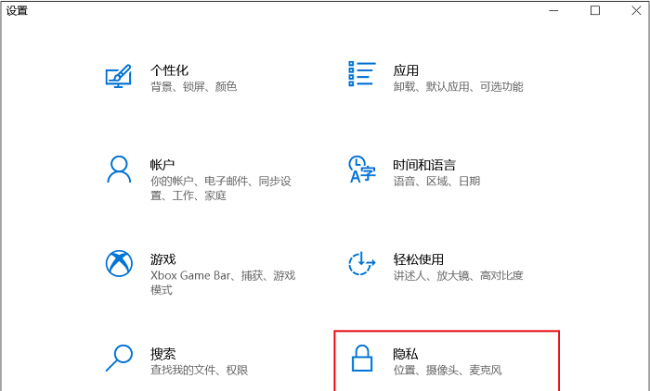Minimize the 设置 window

[x=553, y=10]
